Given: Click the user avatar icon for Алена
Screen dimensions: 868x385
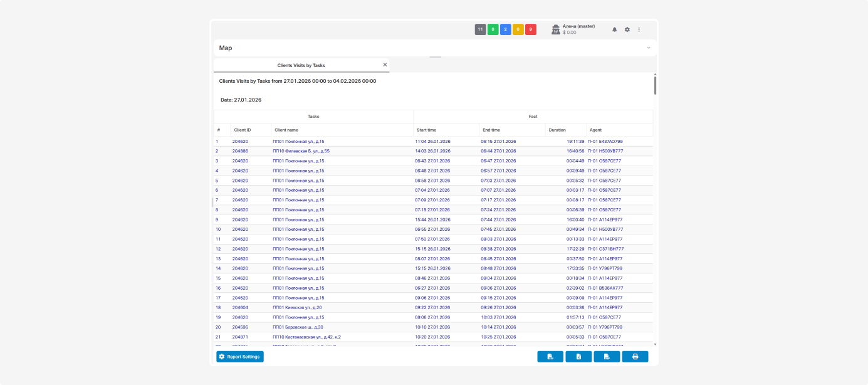Looking at the screenshot, I should [x=555, y=29].
